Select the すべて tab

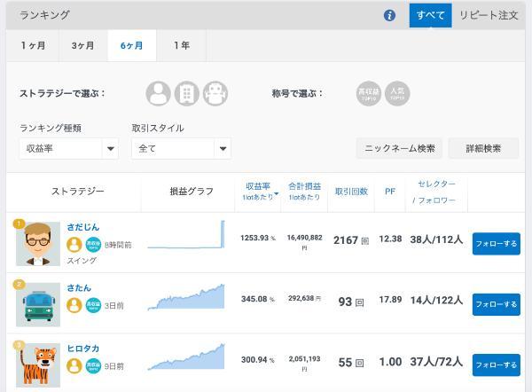point(430,15)
